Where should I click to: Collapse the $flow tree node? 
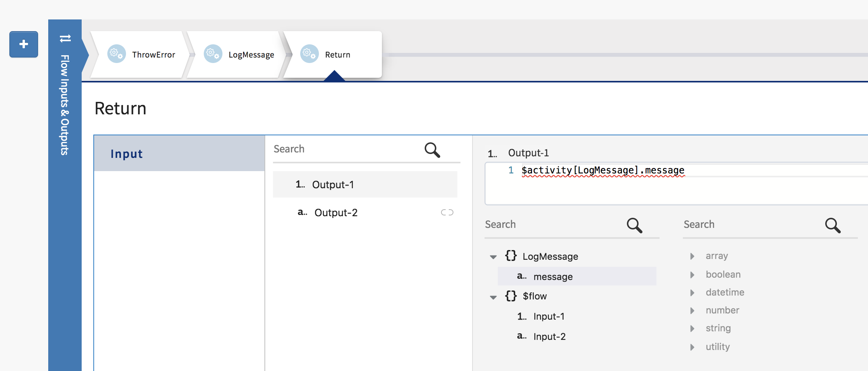[493, 297]
